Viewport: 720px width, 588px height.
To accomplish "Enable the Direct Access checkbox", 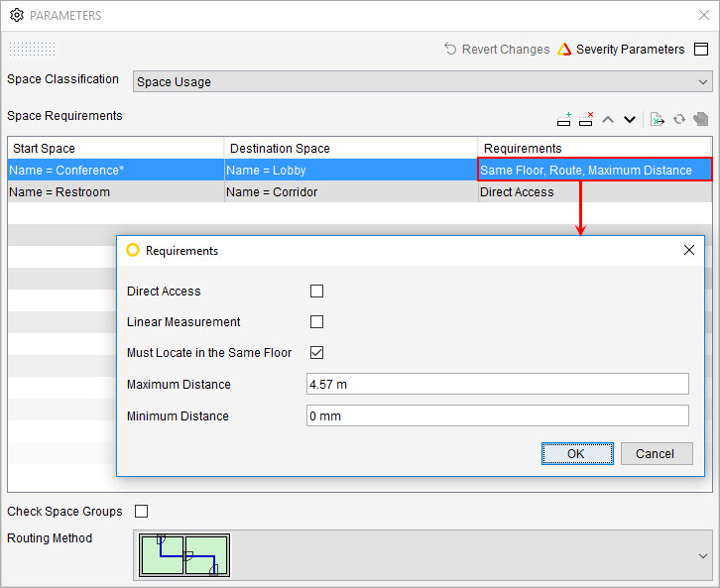I will pyautogui.click(x=316, y=291).
